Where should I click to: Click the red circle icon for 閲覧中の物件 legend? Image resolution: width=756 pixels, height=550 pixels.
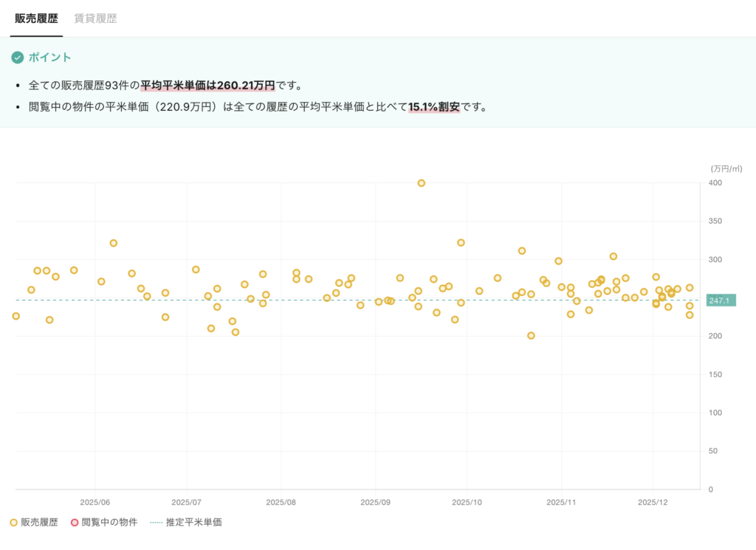point(74,523)
